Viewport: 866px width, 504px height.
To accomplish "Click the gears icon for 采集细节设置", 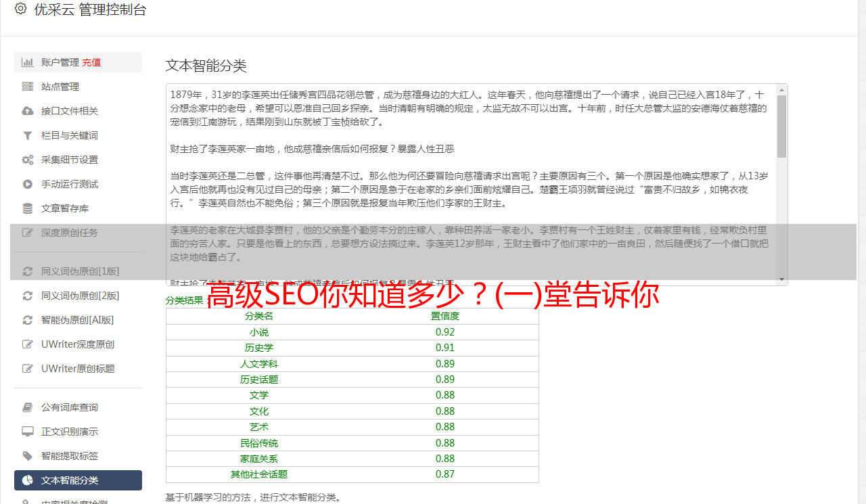I will point(28,160).
